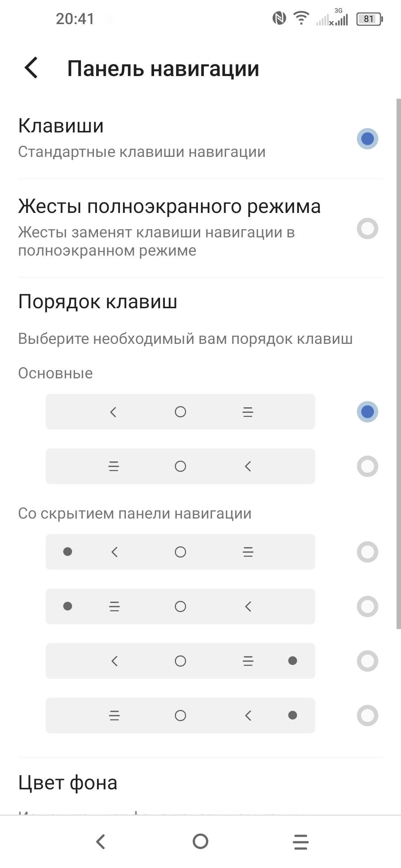Tap the Клавиши option title
The image size is (401, 868).
(x=61, y=126)
